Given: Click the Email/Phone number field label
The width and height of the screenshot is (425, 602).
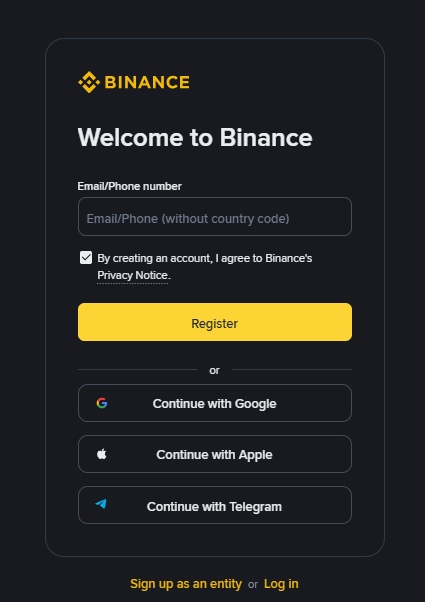Looking at the screenshot, I should [129, 186].
